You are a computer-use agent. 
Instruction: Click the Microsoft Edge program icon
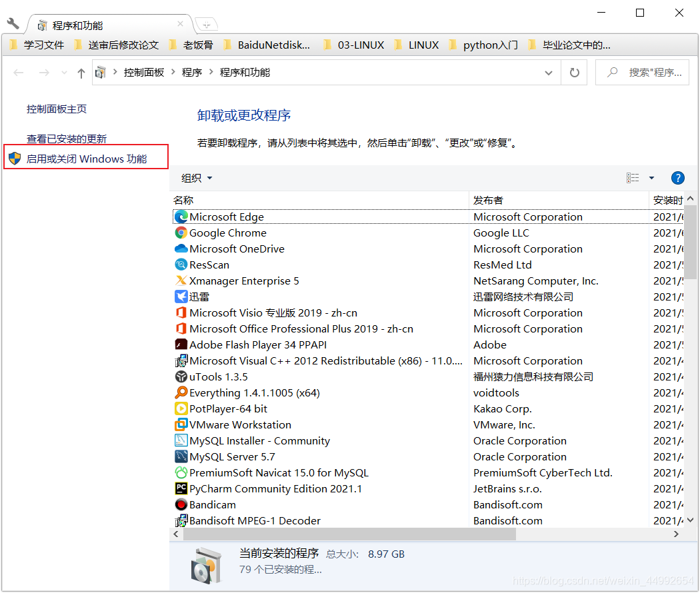coord(181,217)
